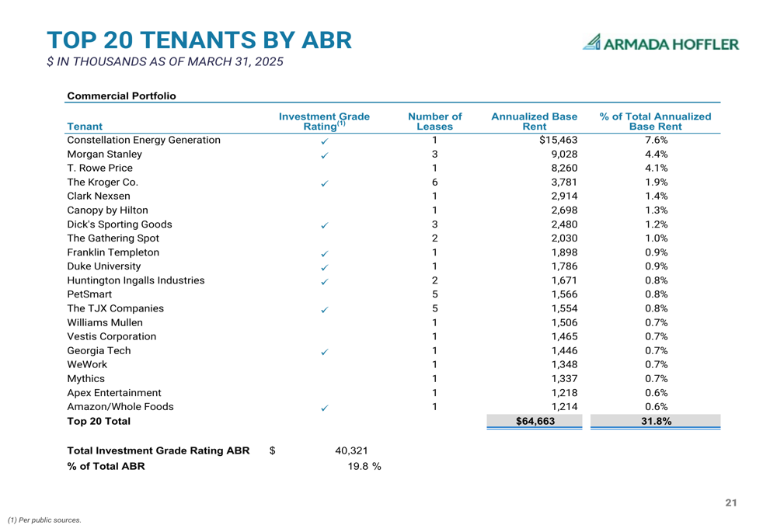777x532 pixels.
Task: Click Franklin Templeton's investment grade checkmark
Action: coord(325,254)
